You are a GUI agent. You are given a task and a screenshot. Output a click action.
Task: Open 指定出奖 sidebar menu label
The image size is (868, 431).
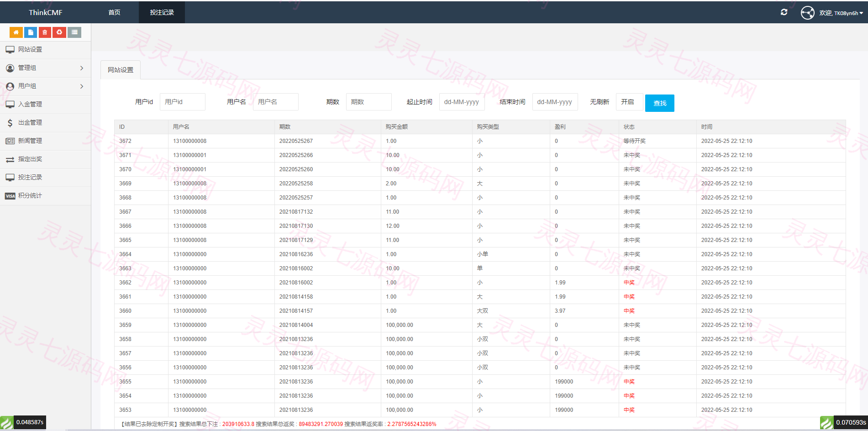pos(30,159)
